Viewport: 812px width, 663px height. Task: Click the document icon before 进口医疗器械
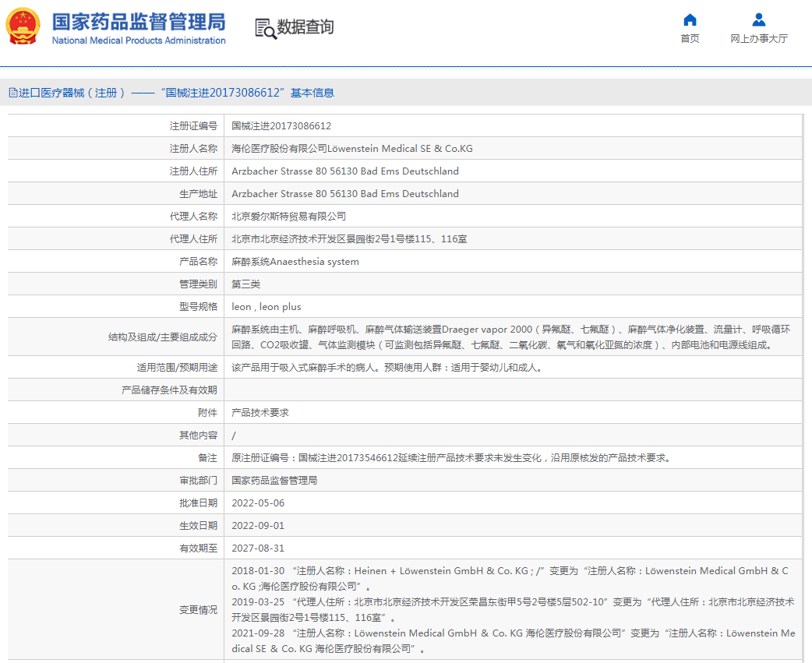click(13, 93)
